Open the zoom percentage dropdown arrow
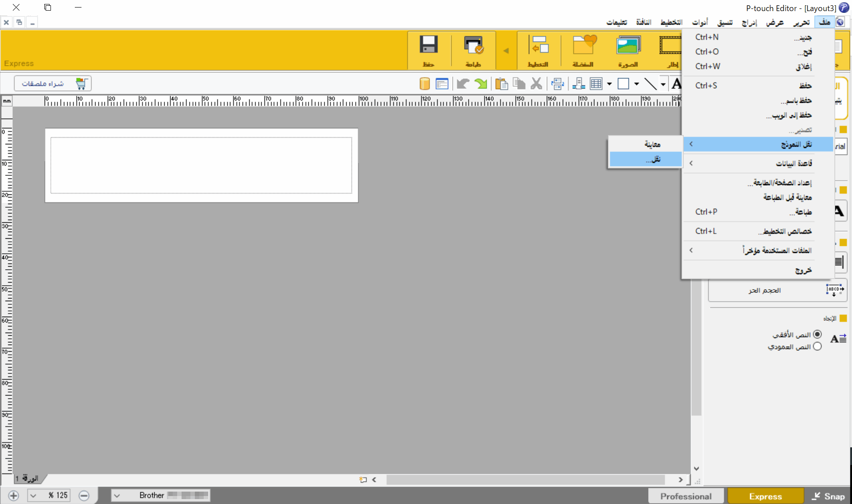Viewport: 852px width, 504px height. (x=34, y=496)
